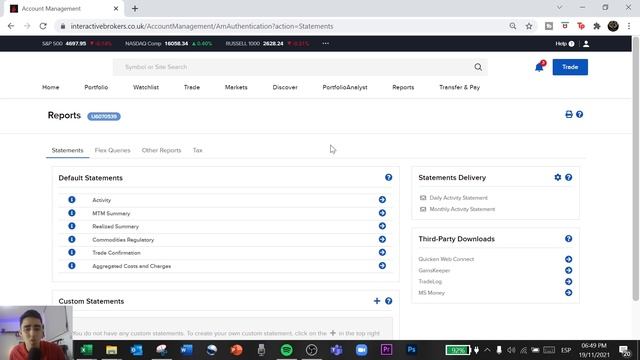Run the Activity statement arrow
The image size is (640, 360).
click(x=382, y=200)
